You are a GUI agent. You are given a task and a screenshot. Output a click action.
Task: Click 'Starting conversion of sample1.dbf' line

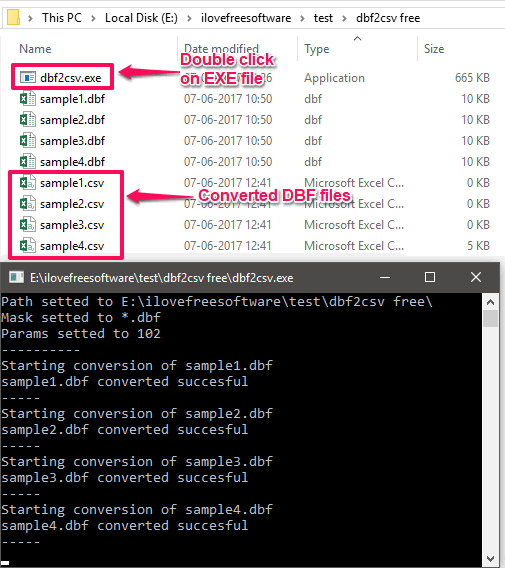(x=137, y=366)
